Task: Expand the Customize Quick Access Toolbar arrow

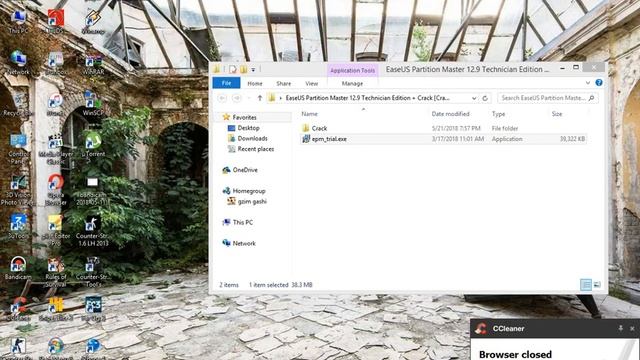Action: click(x=253, y=70)
